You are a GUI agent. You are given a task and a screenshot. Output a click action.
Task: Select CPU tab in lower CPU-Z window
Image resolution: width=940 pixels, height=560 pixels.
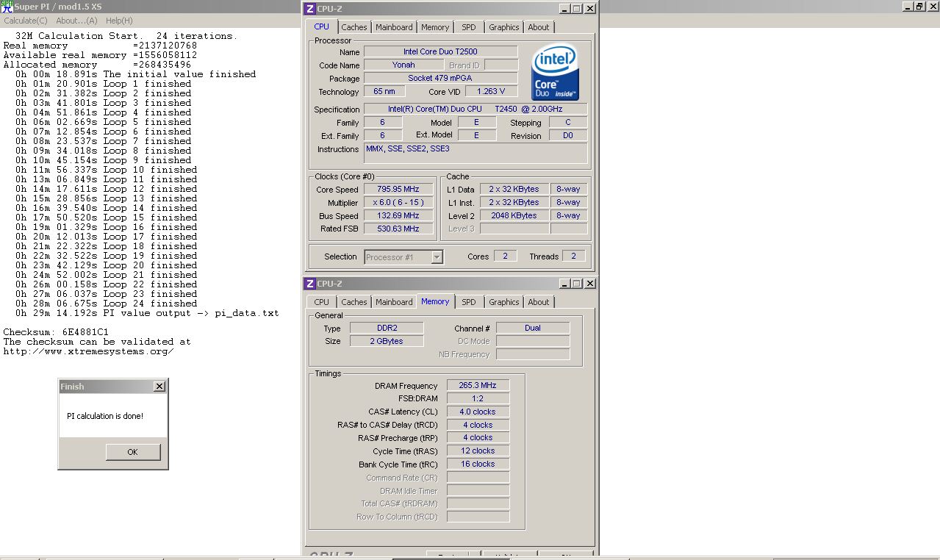322,302
